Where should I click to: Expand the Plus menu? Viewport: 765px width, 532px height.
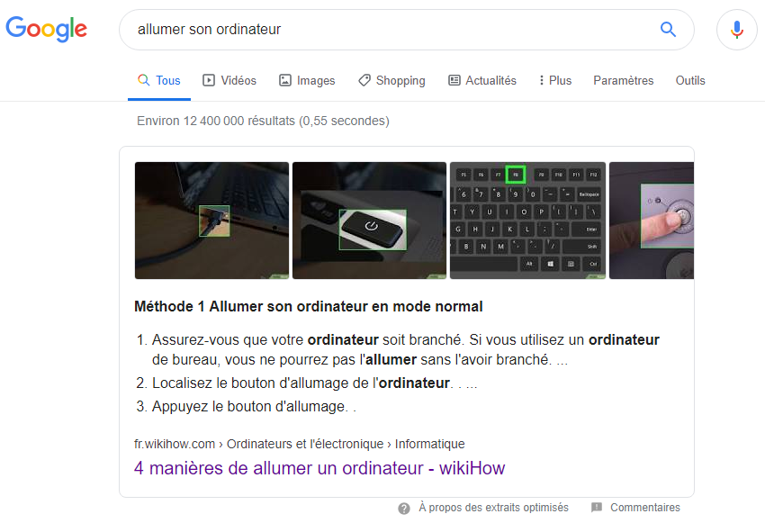555,80
